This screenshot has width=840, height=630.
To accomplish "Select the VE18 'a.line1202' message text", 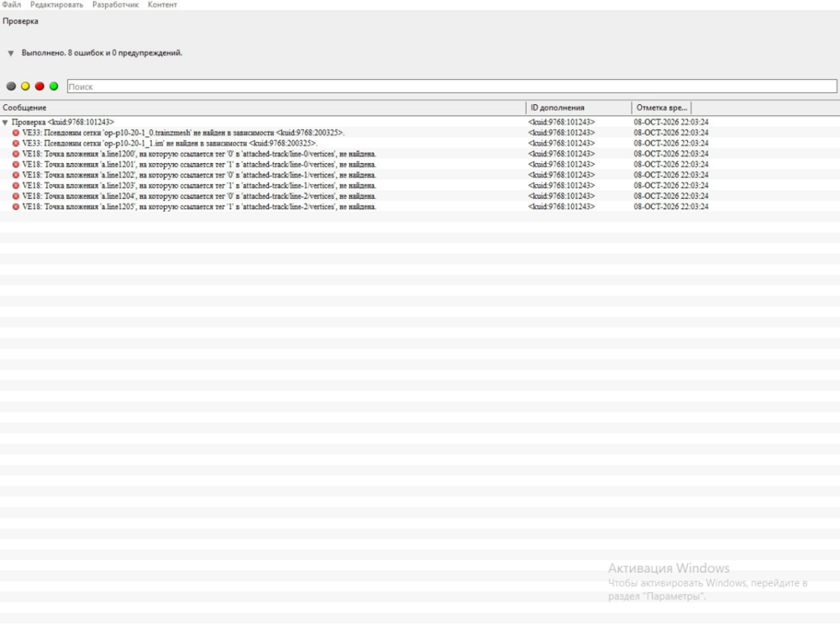I will [x=199, y=176].
